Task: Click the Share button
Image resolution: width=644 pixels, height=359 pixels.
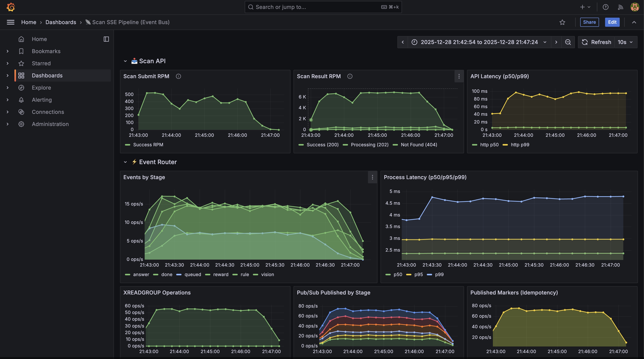Action: 589,22
